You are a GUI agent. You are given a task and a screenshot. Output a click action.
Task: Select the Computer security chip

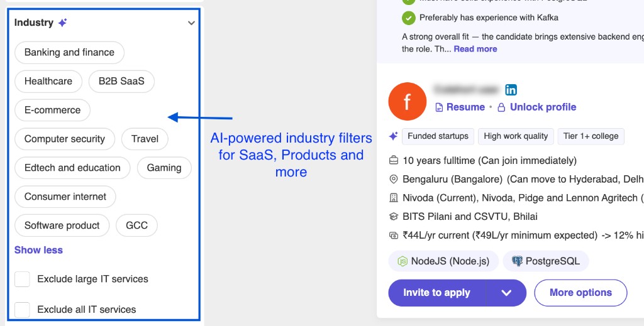pos(65,139)
